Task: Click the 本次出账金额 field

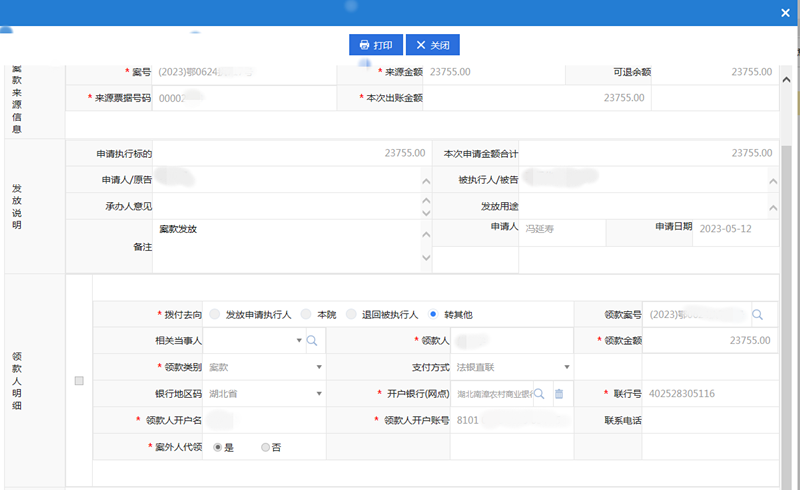Action: click(537, 97)
